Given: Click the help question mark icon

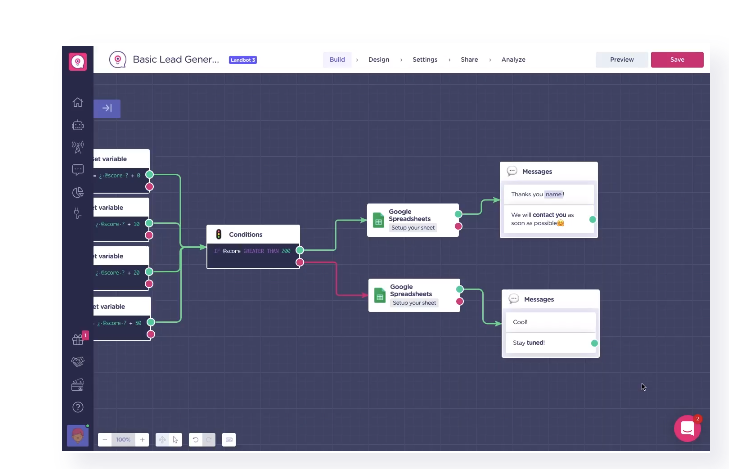Looking at the screenshot, I should pyautogui.click(x=78, y=407).
